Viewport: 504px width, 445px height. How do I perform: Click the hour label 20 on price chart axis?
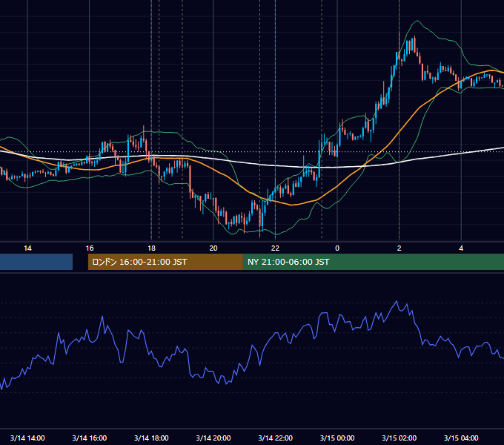click(x=213, y=248)
